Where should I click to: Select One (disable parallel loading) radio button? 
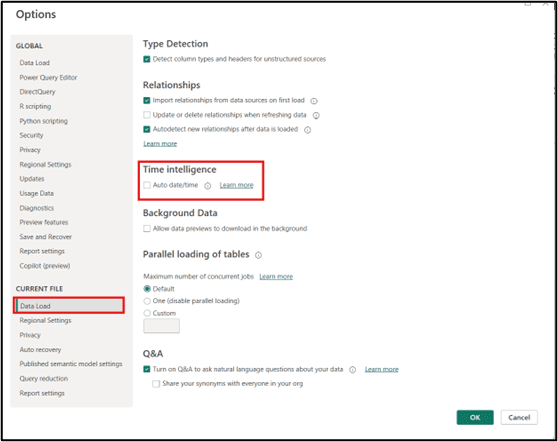click(147, 301)
